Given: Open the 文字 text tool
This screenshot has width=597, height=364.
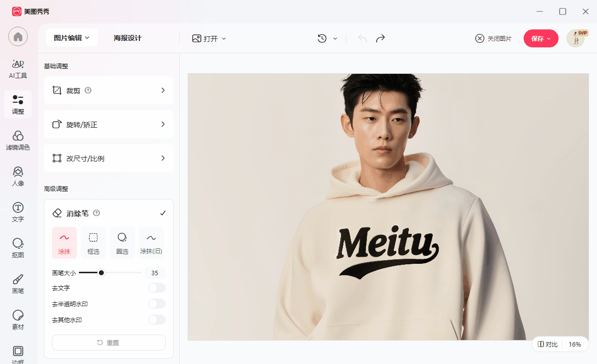Looking at the screenshot, I should [18, 212].
